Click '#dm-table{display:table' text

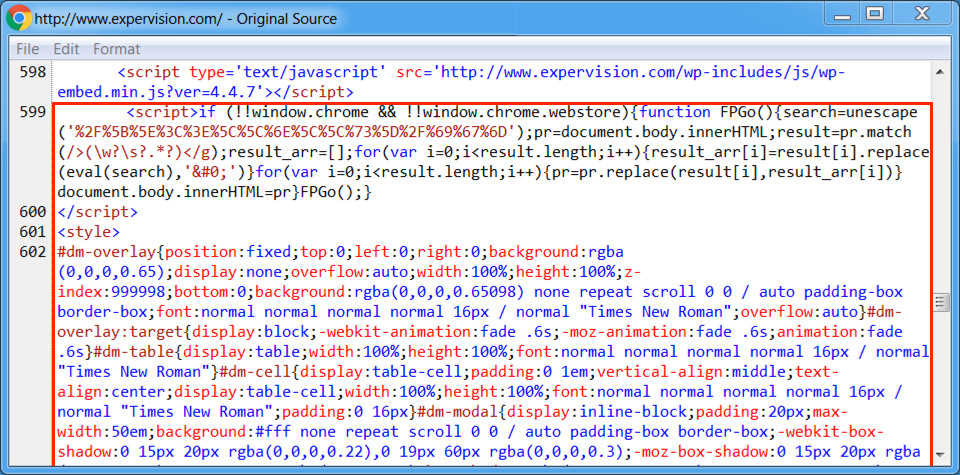tap(197, 353)
